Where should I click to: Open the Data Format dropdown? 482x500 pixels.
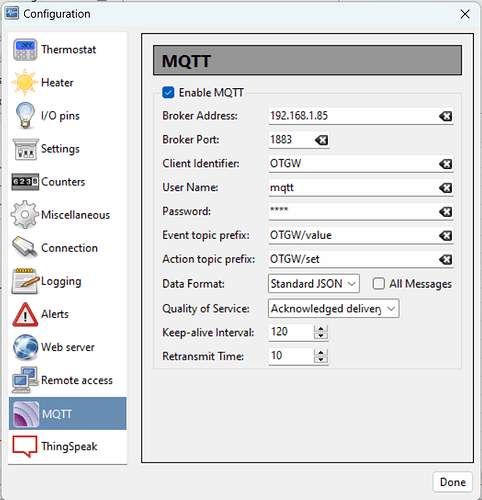(x=314, y=284)
